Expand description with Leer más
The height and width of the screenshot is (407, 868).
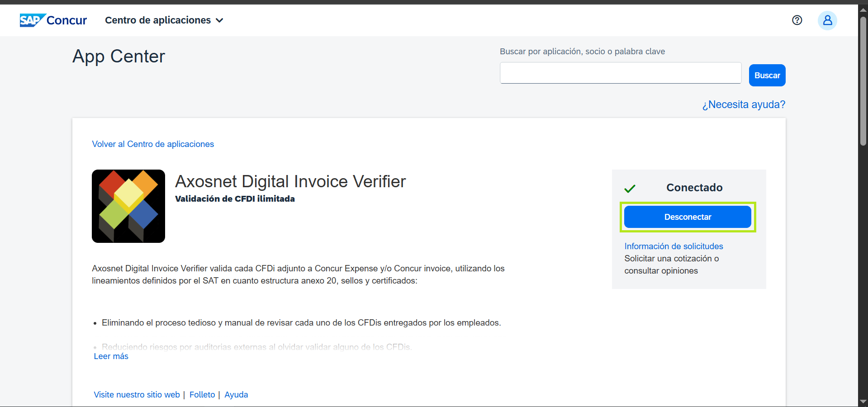[111, 356]
